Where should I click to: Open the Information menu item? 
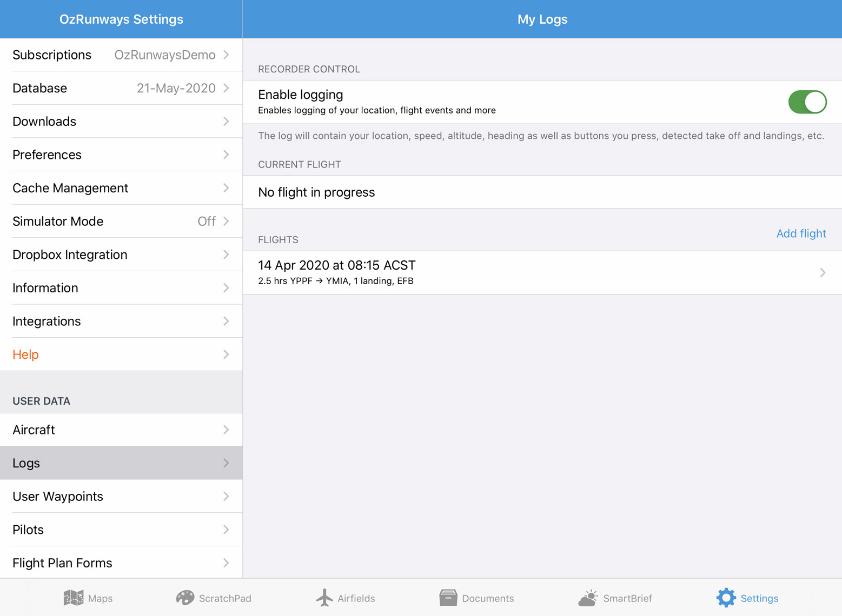pos(121,288)
